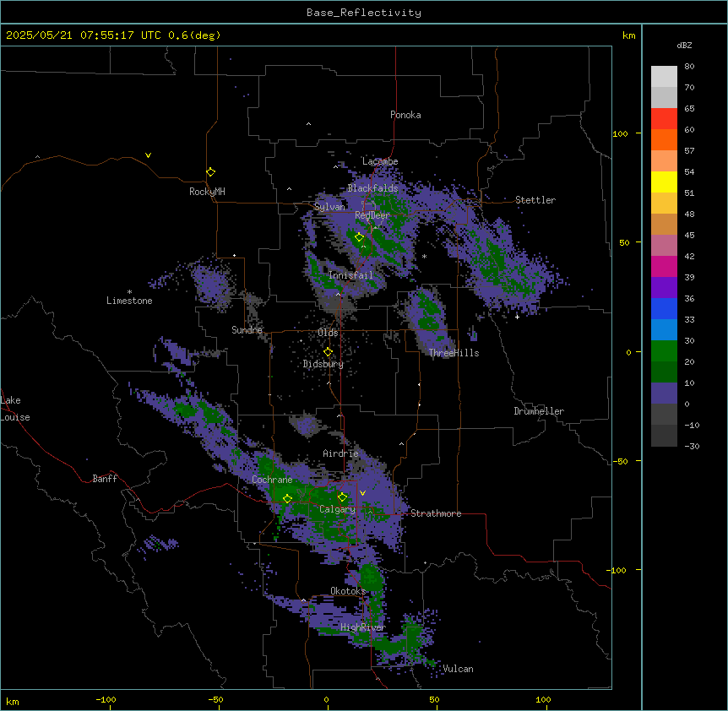Click the RockyMH label
728x711 pixels.
point(207,192)
